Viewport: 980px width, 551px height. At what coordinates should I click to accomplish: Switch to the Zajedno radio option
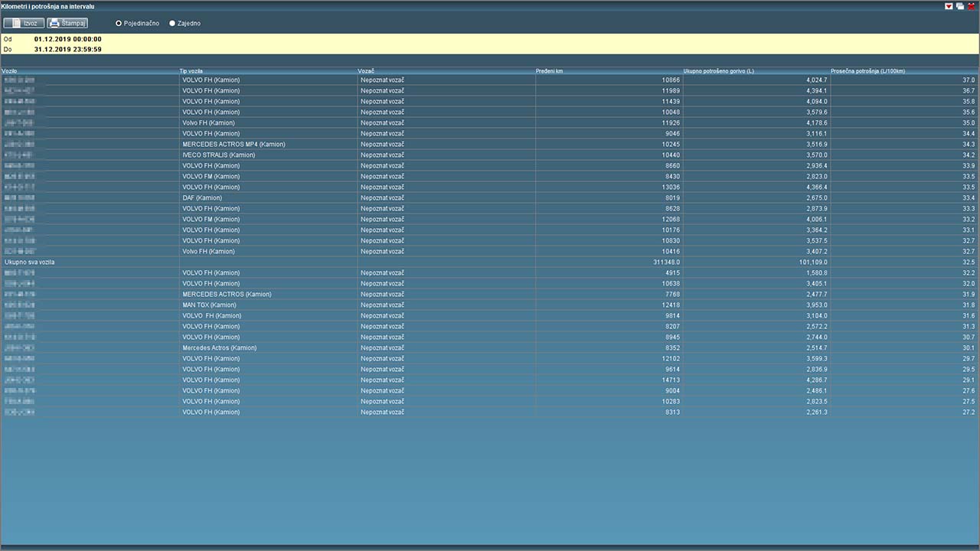[x=172, y=24]
